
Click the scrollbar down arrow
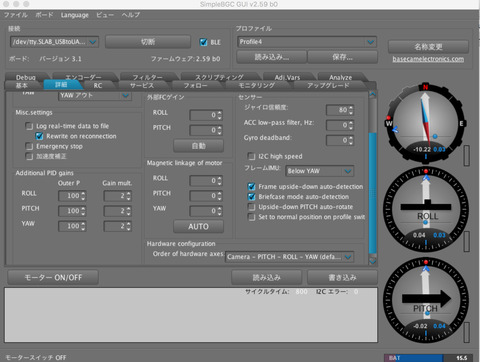pyautogui.click(x=373, y=261)
